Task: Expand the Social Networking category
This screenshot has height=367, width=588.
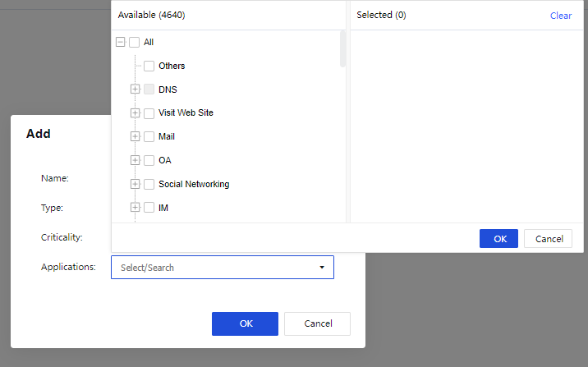Action: pyautogui.click(x=135, y=184)
